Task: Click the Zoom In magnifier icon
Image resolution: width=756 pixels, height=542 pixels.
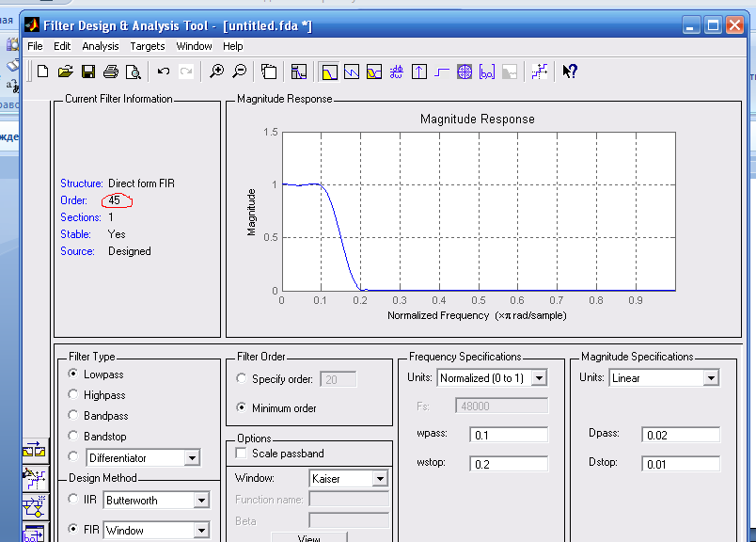Action: tap(217, 71)
